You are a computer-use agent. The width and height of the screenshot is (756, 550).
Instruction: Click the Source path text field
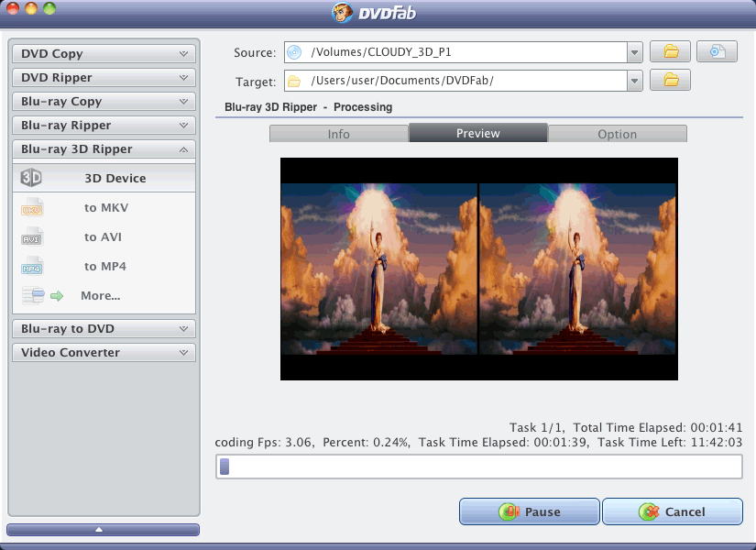[455, 52]
